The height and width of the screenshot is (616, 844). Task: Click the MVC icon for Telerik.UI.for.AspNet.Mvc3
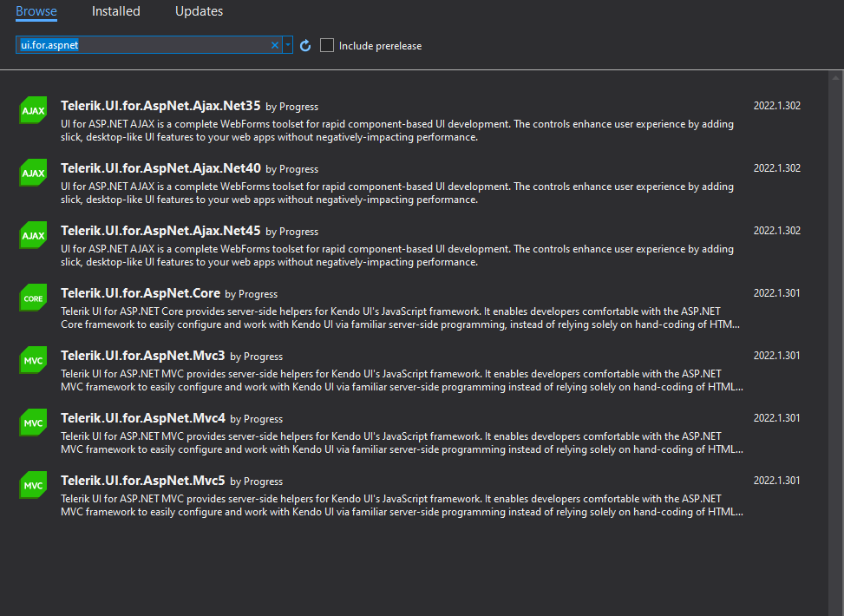point(33,360)
